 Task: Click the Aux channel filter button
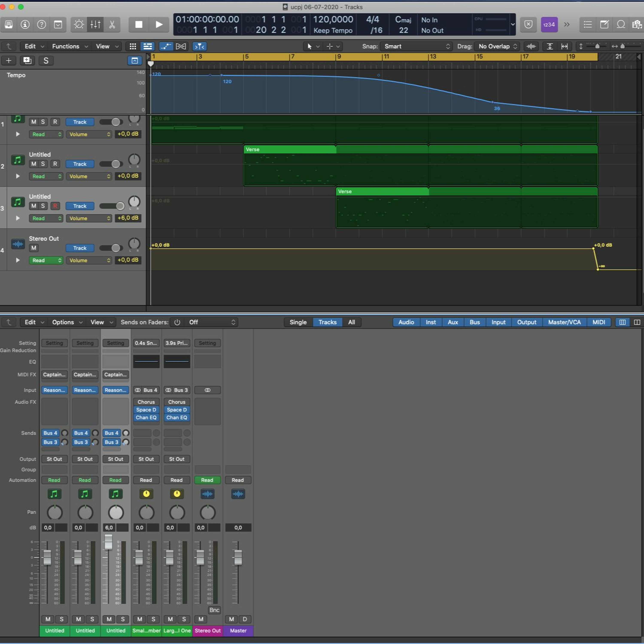click(452, 322)
